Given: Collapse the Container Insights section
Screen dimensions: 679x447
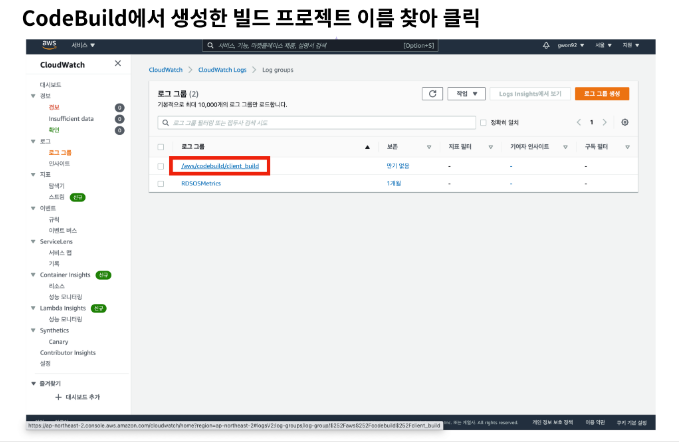Looking at the screenshot, I should (x=33, y=275).
